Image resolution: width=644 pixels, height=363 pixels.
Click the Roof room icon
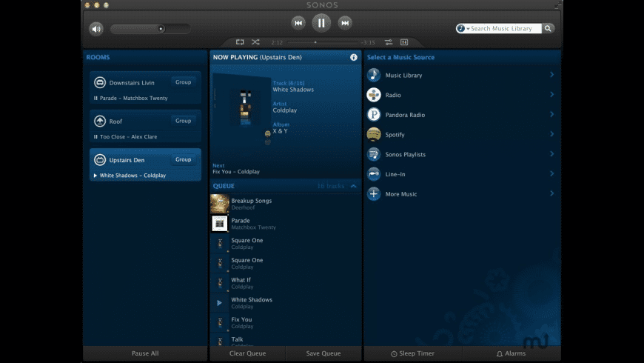pyautogui.click(x=100, y=121)
